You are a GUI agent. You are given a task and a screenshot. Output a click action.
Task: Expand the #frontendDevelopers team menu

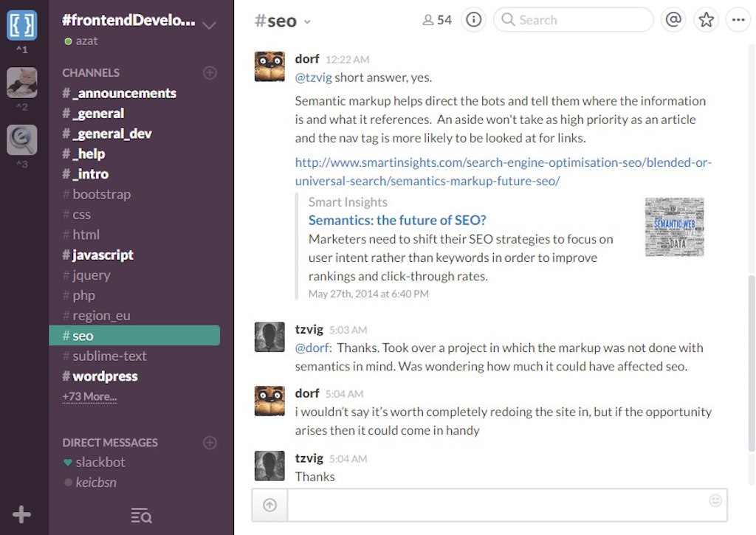click(x=209, y=25)
